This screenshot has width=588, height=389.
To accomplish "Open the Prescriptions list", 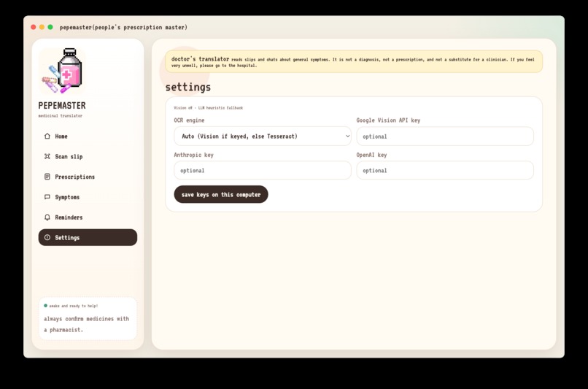I will click(x=88, y=177).
